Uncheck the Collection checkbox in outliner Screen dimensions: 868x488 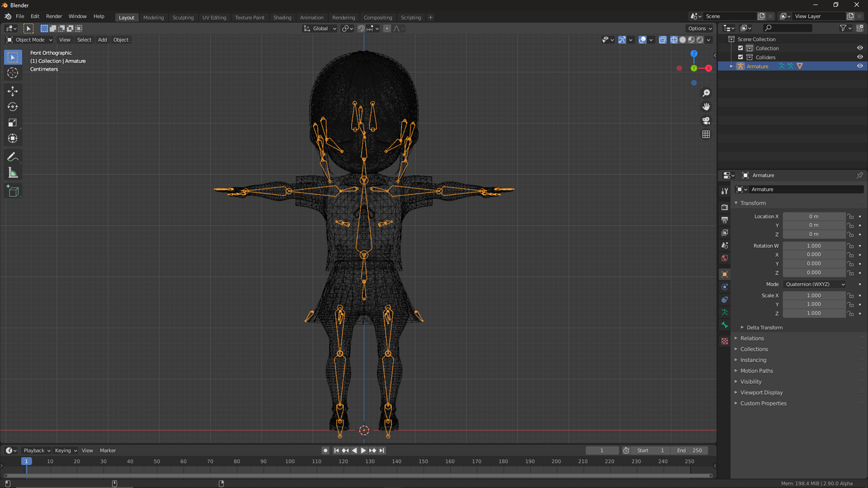(740, 49)
